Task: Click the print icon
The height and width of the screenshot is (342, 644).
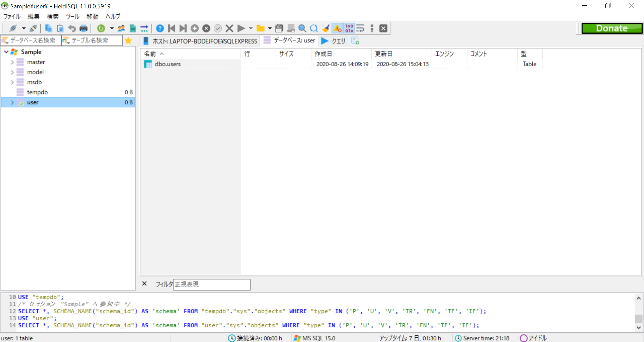Action: point(84,28)
